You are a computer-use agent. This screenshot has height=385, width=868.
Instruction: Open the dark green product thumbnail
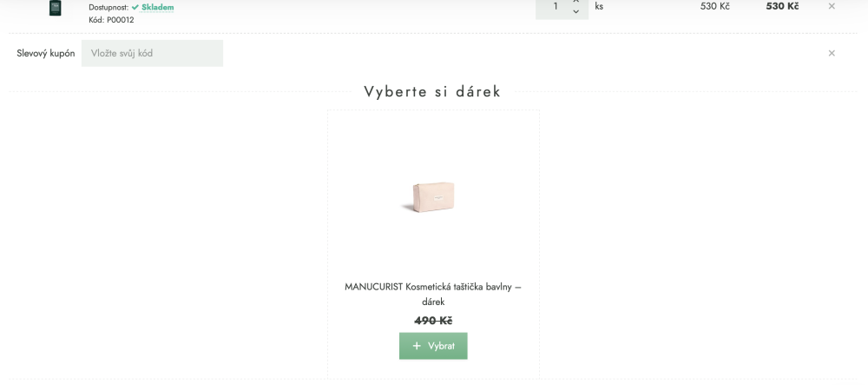55,8
